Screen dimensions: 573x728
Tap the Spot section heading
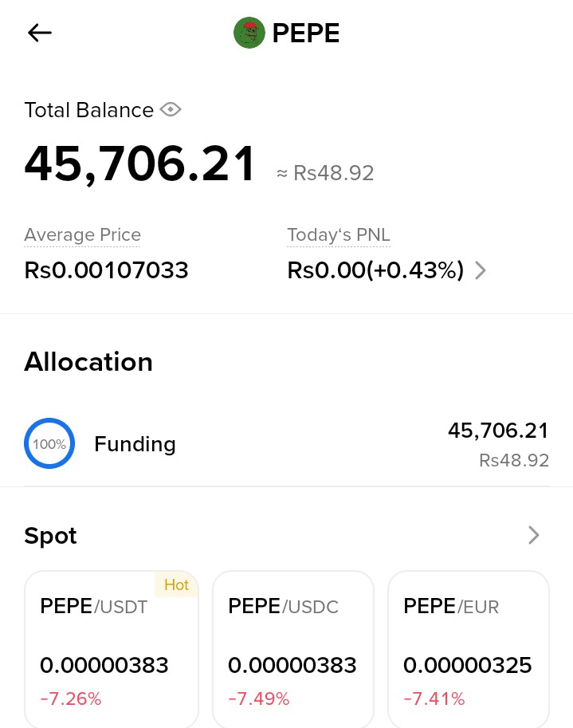[x=50, y=536]
